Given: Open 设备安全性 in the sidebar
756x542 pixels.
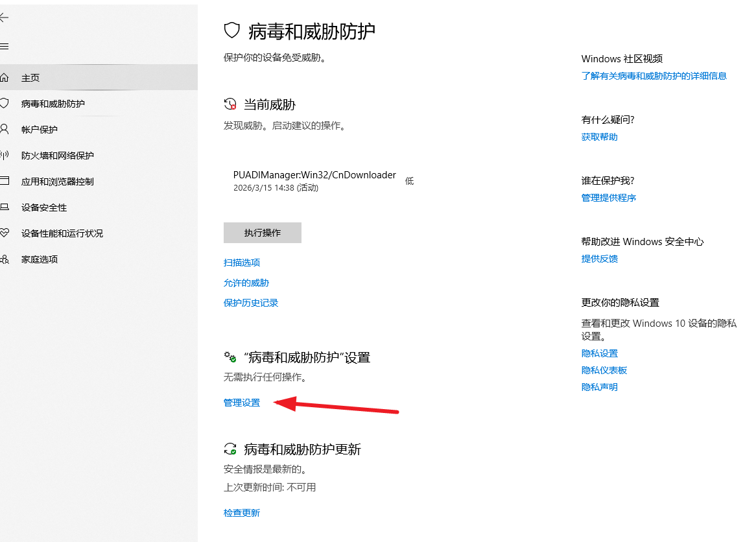Looking at the screenshot, I should click(99, 207).
